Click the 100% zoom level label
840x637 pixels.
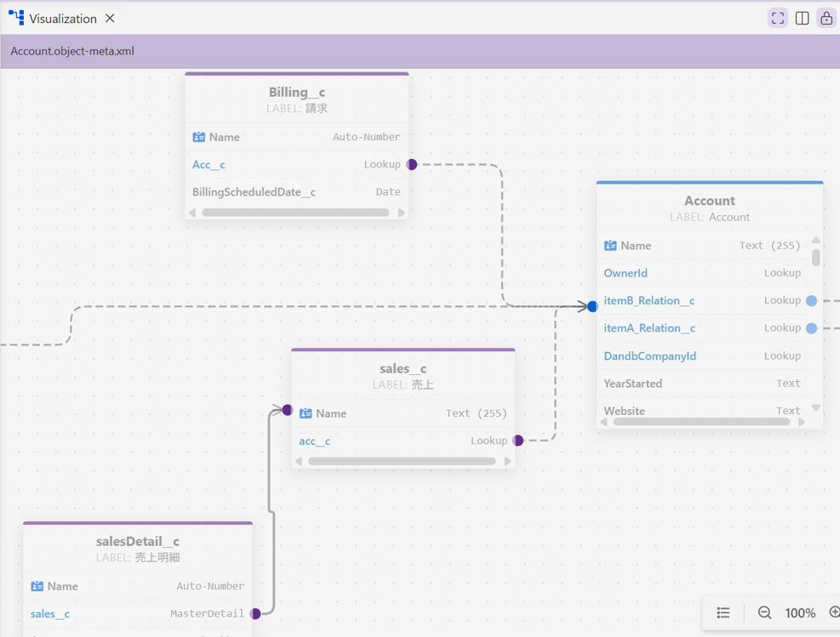pos(800,613)
